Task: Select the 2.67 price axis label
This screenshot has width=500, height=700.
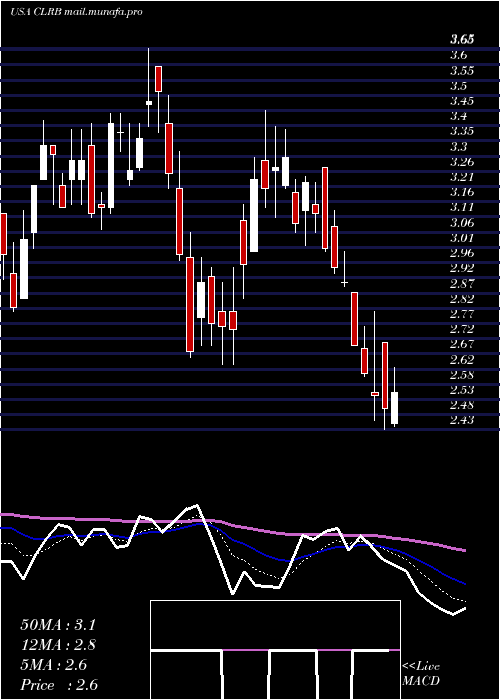Action: [x=462, y=344]
